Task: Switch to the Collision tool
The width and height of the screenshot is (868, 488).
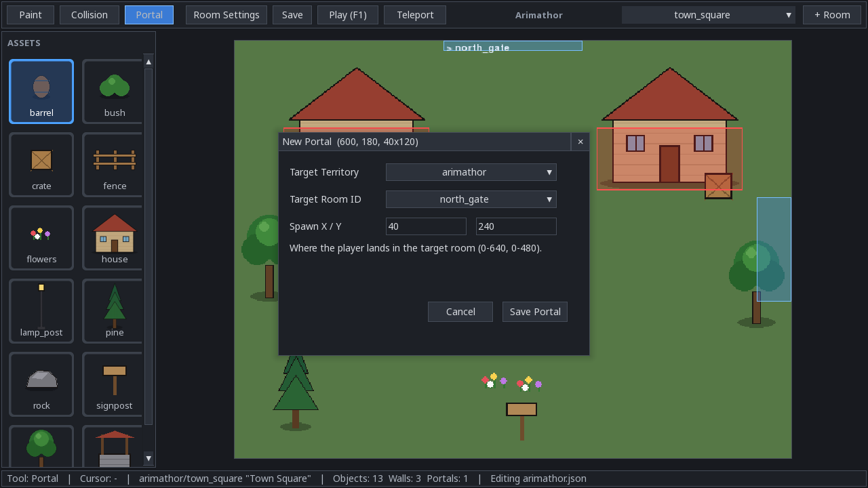Action: (x=90, y=15)
